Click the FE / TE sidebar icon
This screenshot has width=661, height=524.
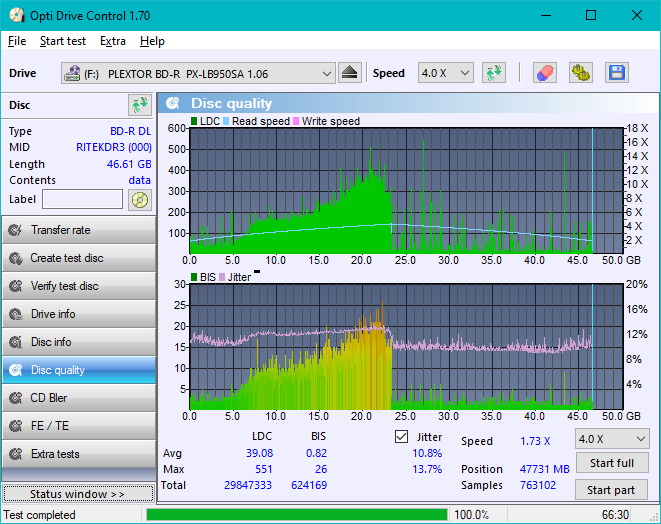coord(16,426)
